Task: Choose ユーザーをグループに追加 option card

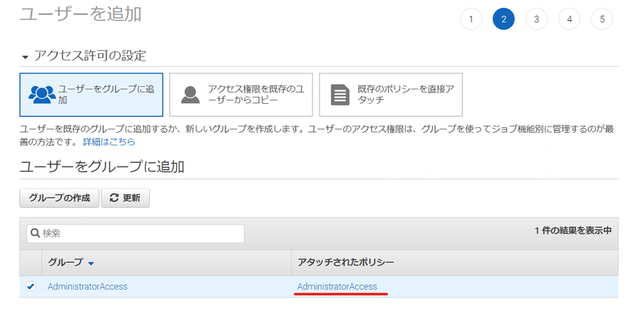Action: coord(91,95)
